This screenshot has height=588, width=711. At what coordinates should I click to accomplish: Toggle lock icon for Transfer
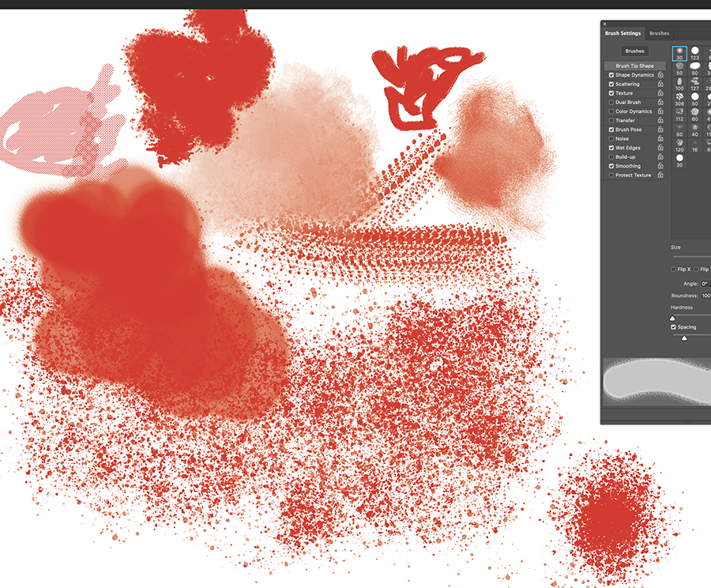tap(660, 120)
